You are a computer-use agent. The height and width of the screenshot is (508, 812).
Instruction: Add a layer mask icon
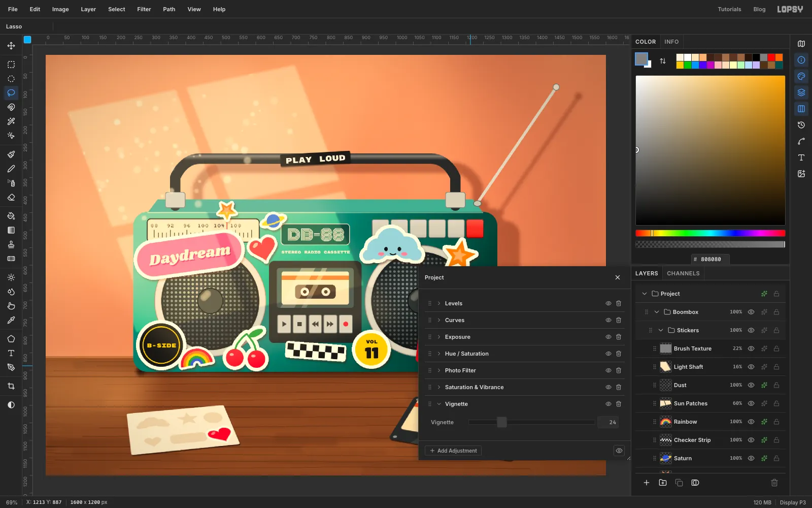695,483
